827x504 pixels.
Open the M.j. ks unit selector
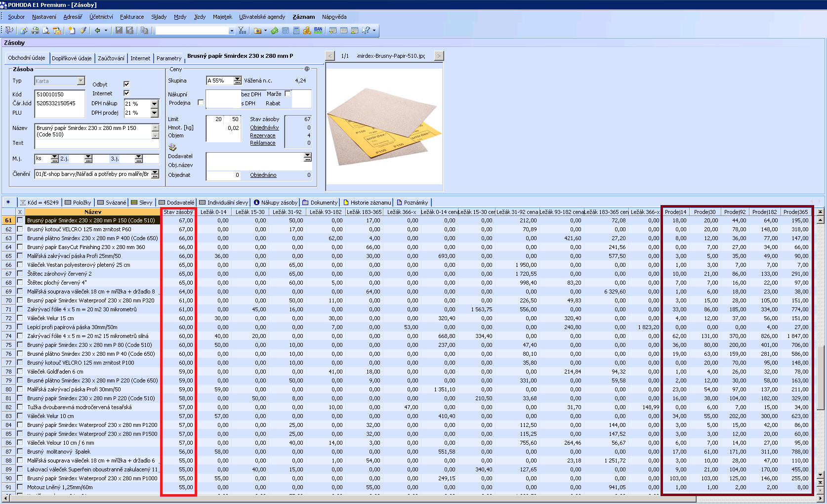tap(55, 159)
